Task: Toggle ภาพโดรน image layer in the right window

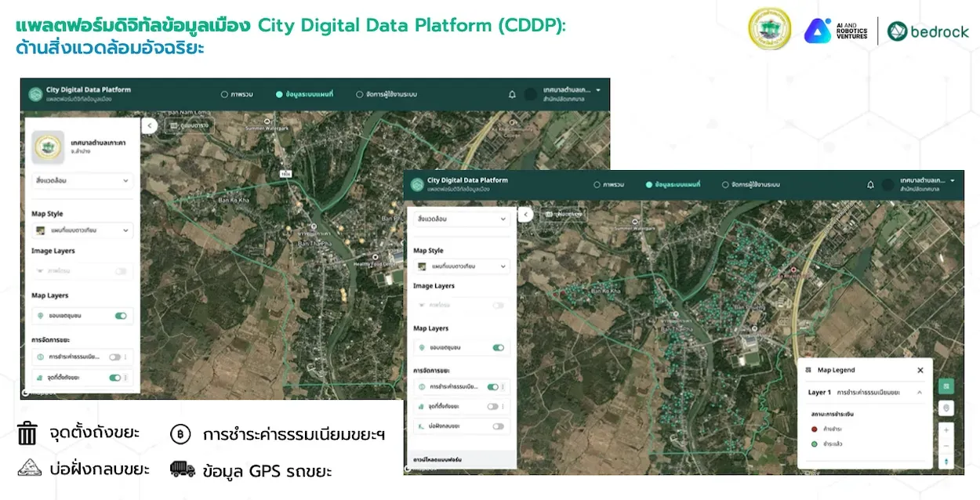Action: (498, 305)
